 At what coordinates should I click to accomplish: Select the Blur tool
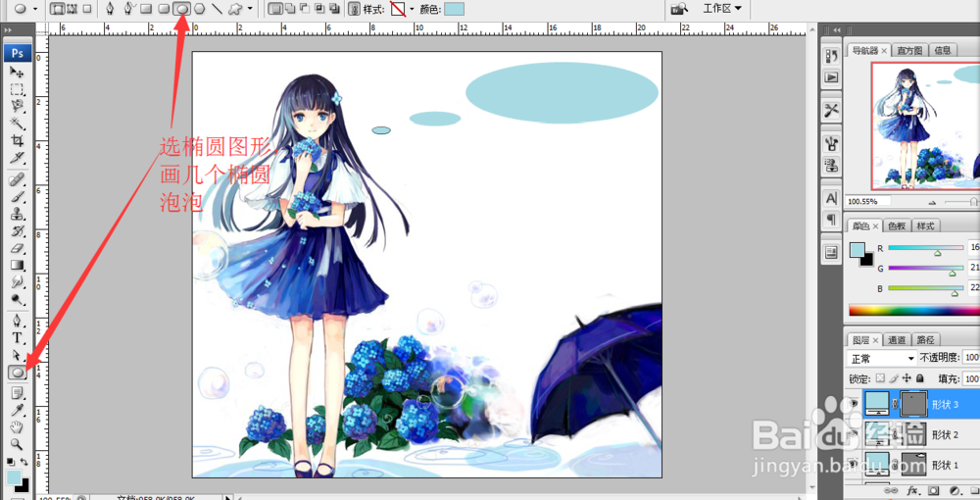point(17,282)
